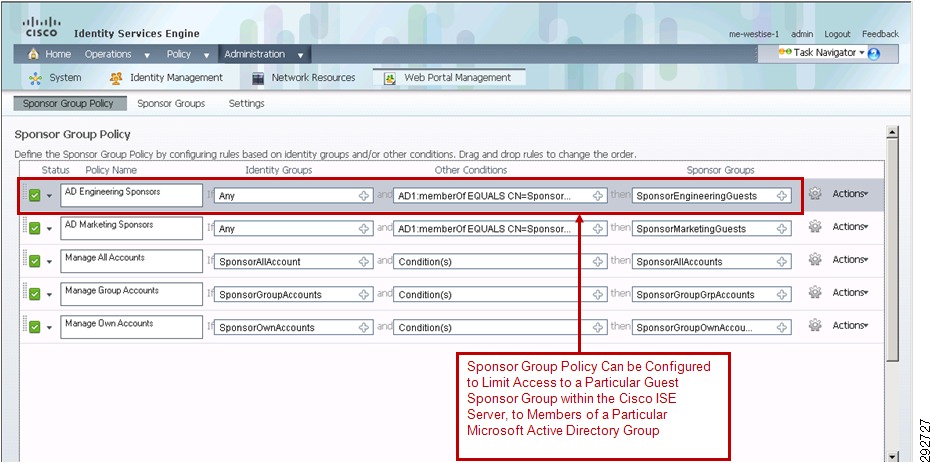The width and height of the screenshot is (930, 463).
Task: Click plus icon in Manage Own Accounts conditions
Action: pyautogui.click(x=598, y=327)
